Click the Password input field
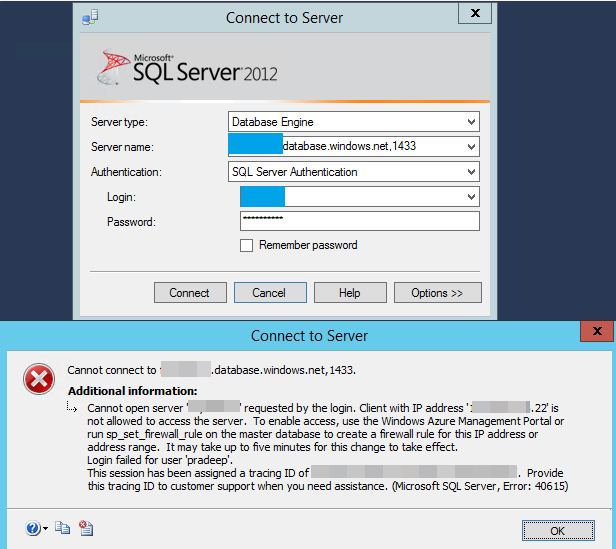Image resolution: width=616 pixels, height=549 pixels. click(x=359, y=221)
